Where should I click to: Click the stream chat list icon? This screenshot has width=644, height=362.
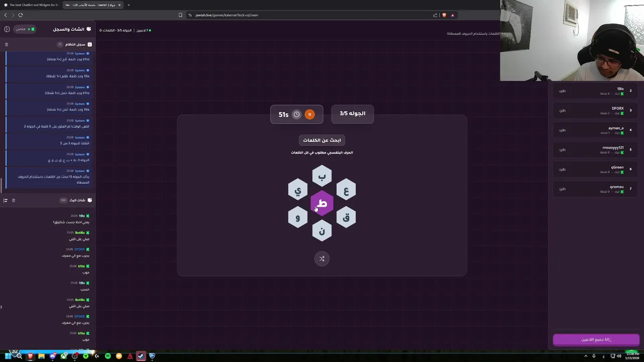[6, 201]
